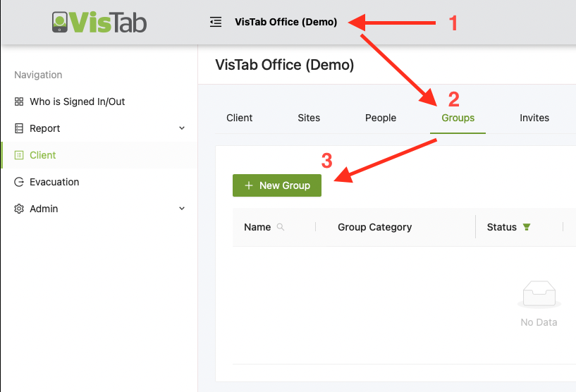Open the People tab
Viewport: 576px width, 392px height.
click(381, 118)
